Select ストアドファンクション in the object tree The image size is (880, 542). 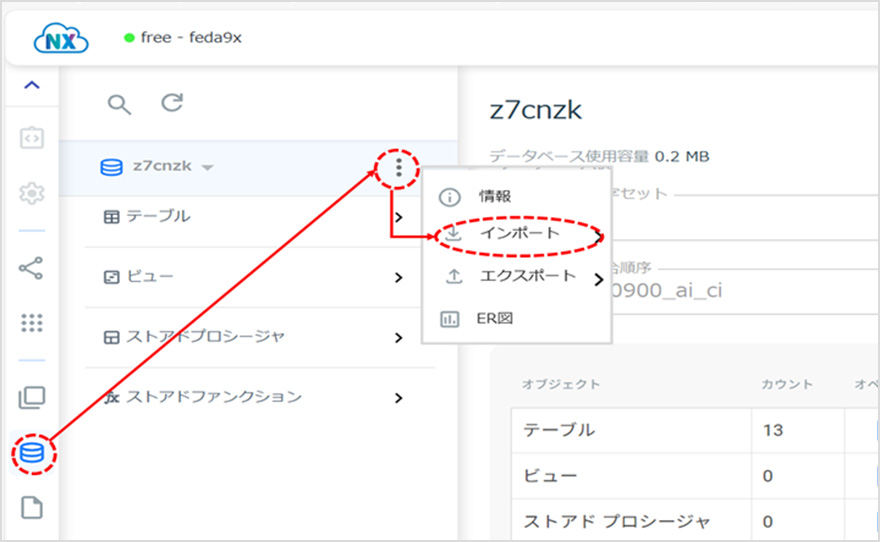coord(214,397)
